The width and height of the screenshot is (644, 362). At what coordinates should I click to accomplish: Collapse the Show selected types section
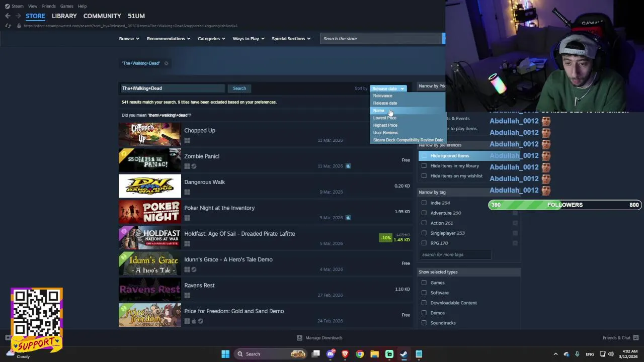(x=469, y=272)
